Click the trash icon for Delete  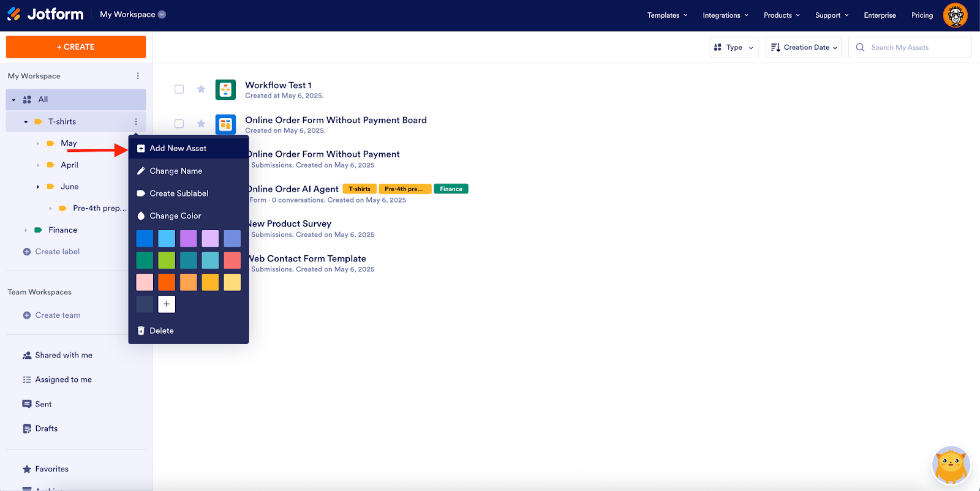(141, 331)
